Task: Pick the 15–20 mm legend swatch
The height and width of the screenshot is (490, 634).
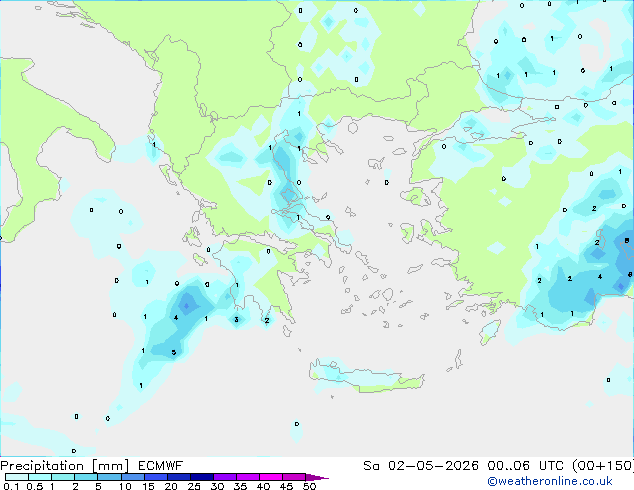Action: coord(155,477)
